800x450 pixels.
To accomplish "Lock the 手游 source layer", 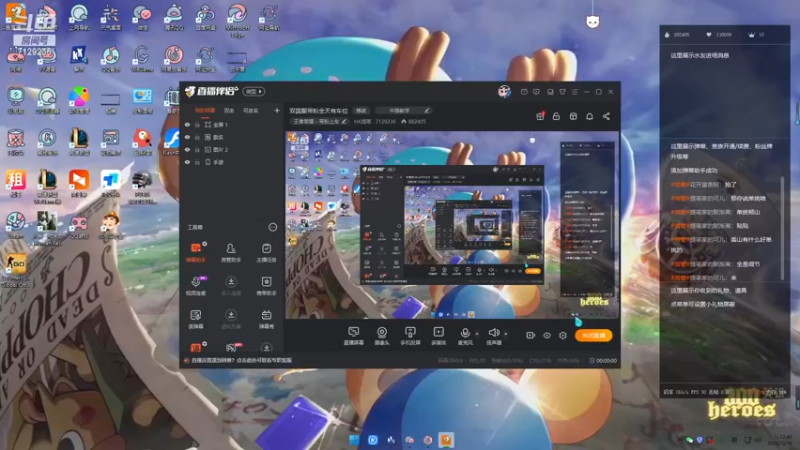I will click(197, 162).
